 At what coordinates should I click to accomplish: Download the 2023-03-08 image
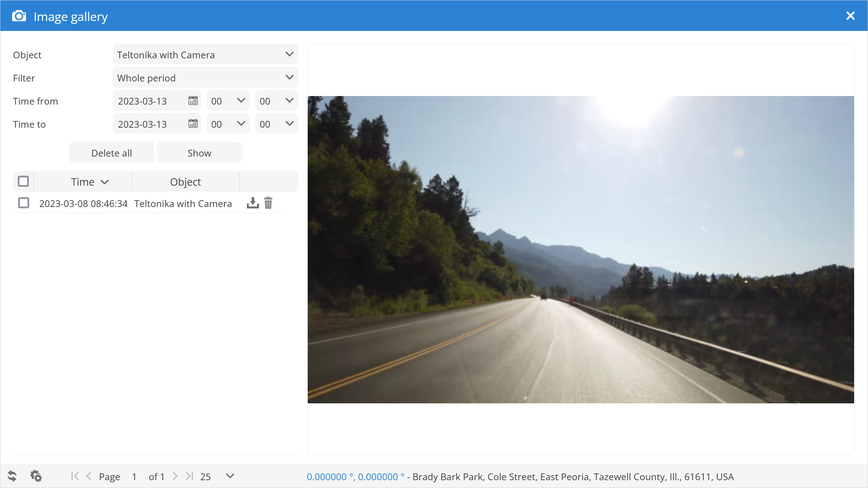click(253, 203)
